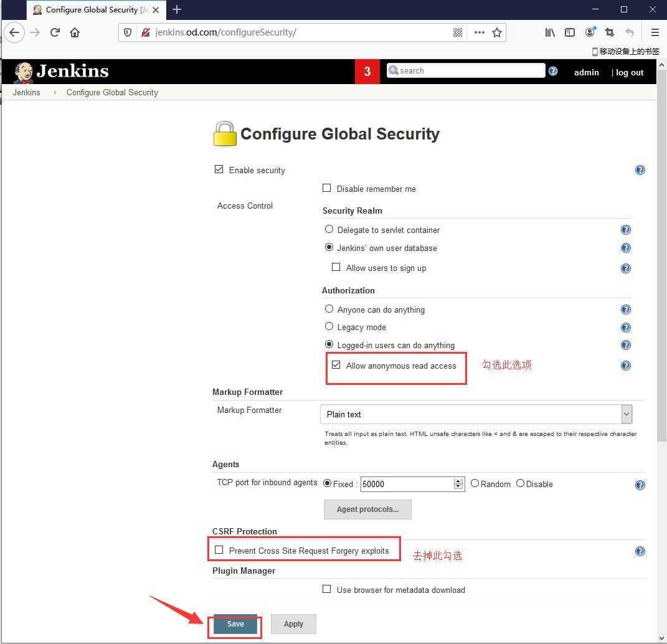Click the red notification badge 3
Screen dimensions: 667x644
(x=367, y=72)
